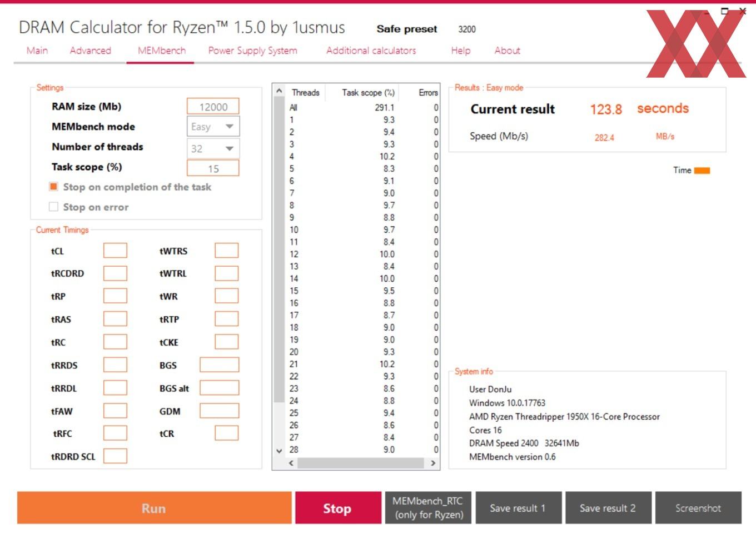Click the tWR timing field
Screen dimensions: 756x554
[x=227, y=296]
